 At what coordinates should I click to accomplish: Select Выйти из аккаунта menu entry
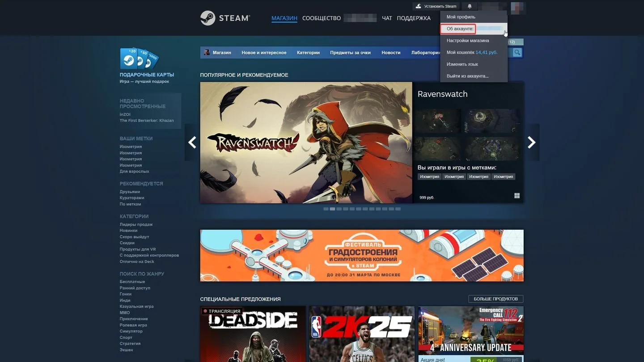(x=474, y=76)
